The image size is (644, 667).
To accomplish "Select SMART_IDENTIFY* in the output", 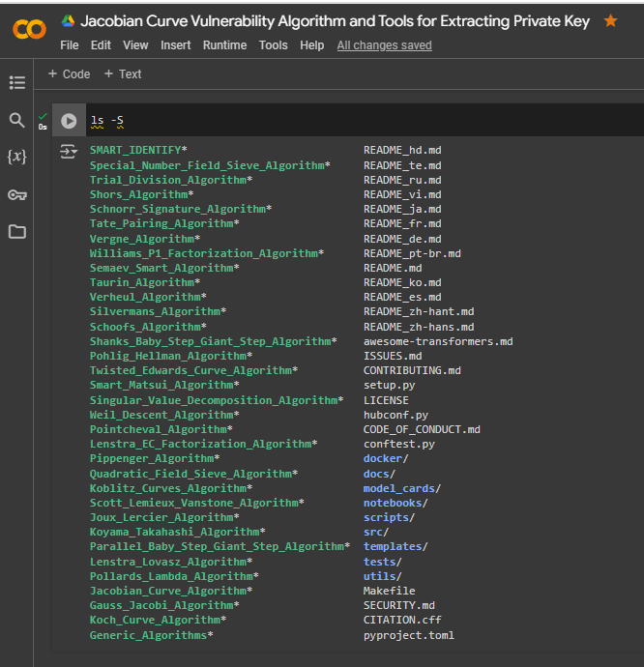I will pos(138,150).
